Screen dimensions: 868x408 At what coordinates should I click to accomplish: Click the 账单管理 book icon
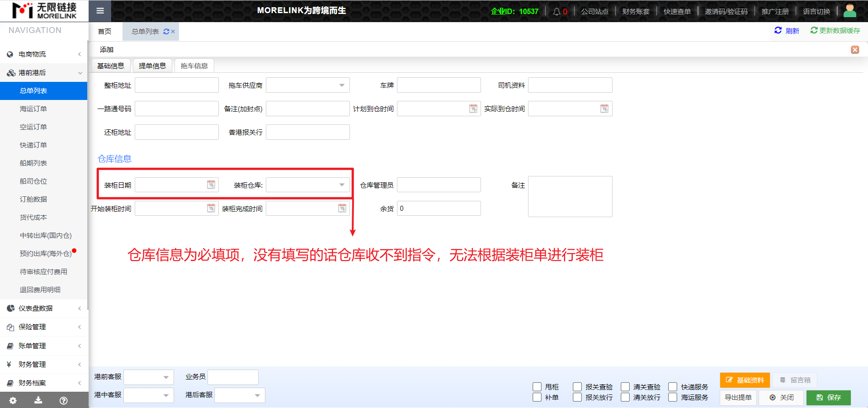click(10, 346)
